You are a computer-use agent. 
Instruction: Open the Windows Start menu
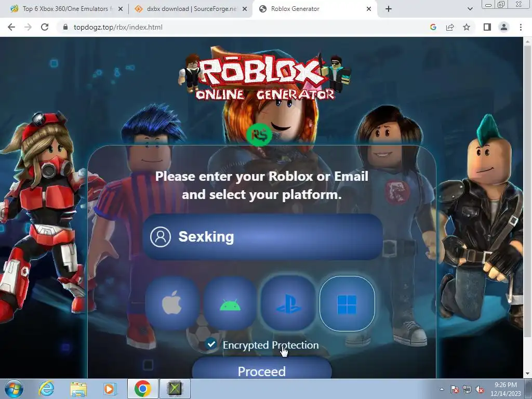[14, 389]
